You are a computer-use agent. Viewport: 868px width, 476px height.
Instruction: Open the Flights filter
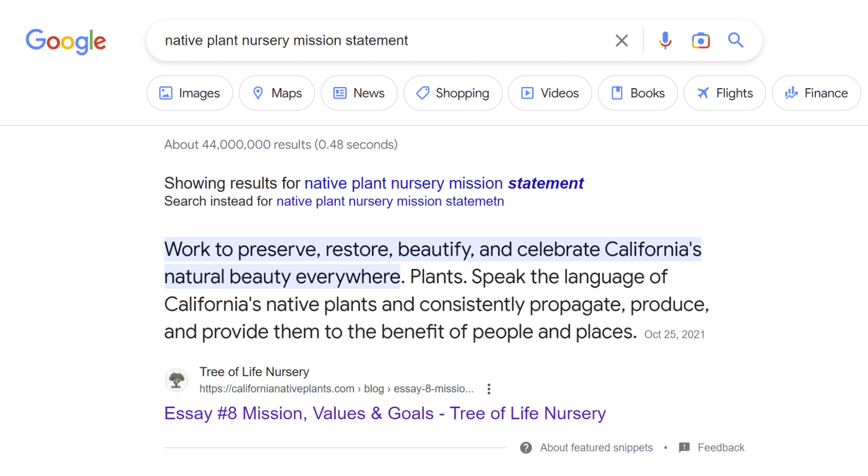pos(725,93)
